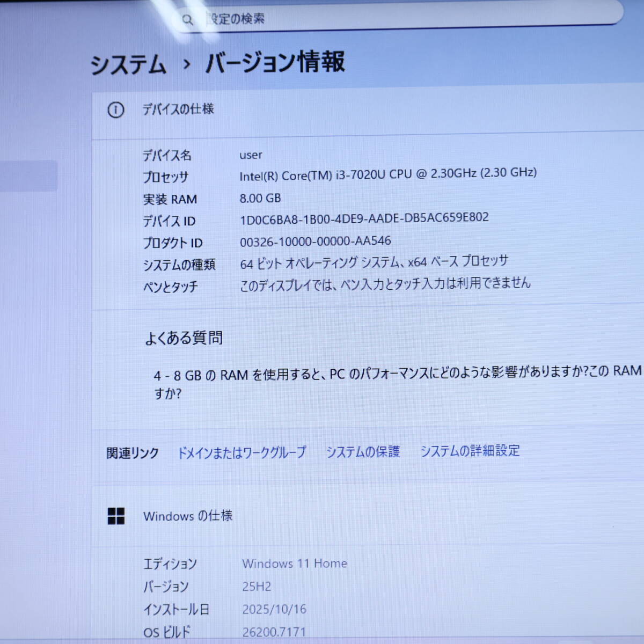
Task: Expand the デバイスの仕様 section header
Action: coord(368,111)
